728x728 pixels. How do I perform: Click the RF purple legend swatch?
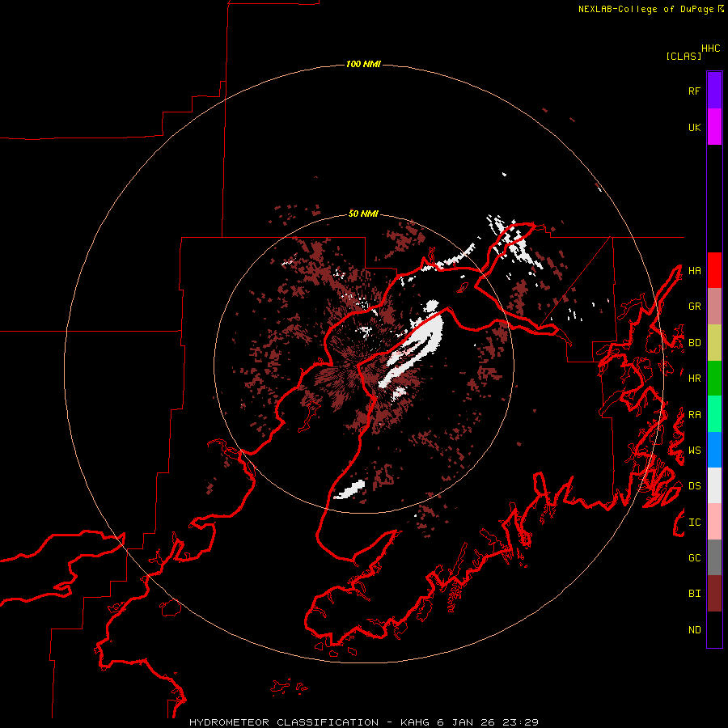tap(714, 91)
